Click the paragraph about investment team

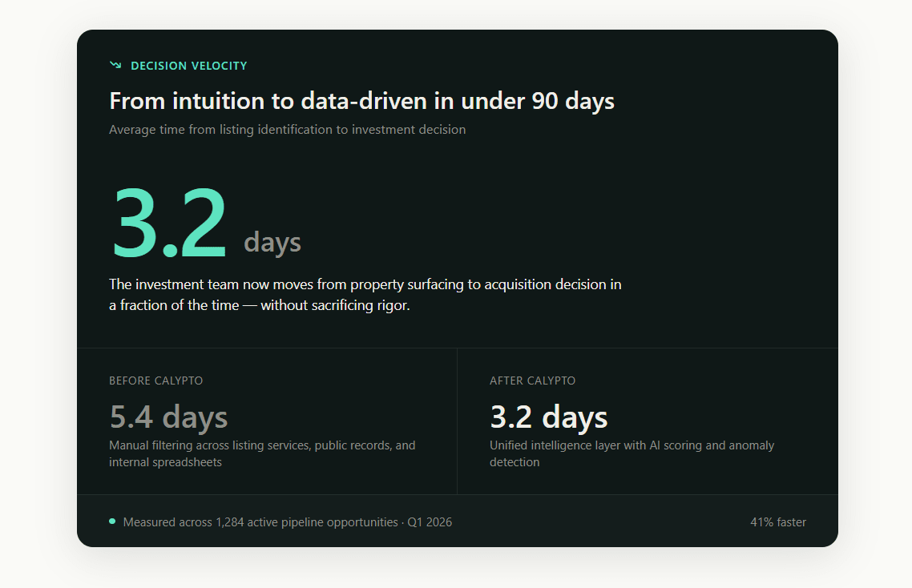click(x=365, y=295)
